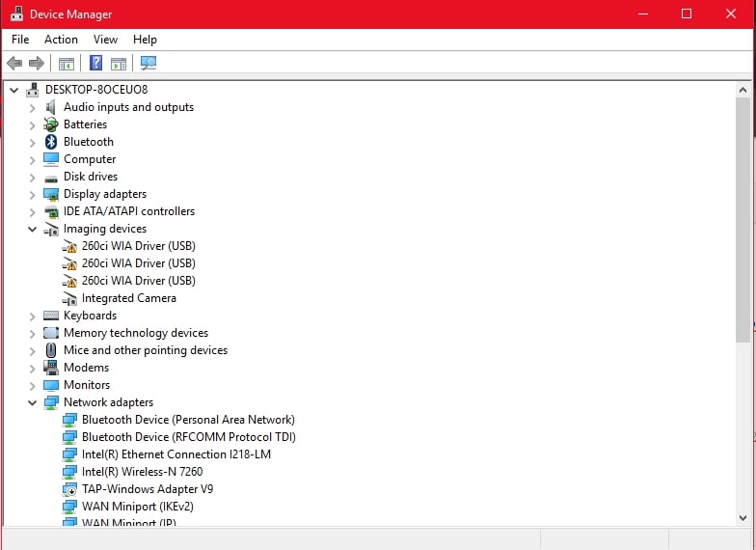Screen dimensions: 756x550
Task: Click the IDE ATA/ATAPI controllers icon
Action: tap(51, 212)
